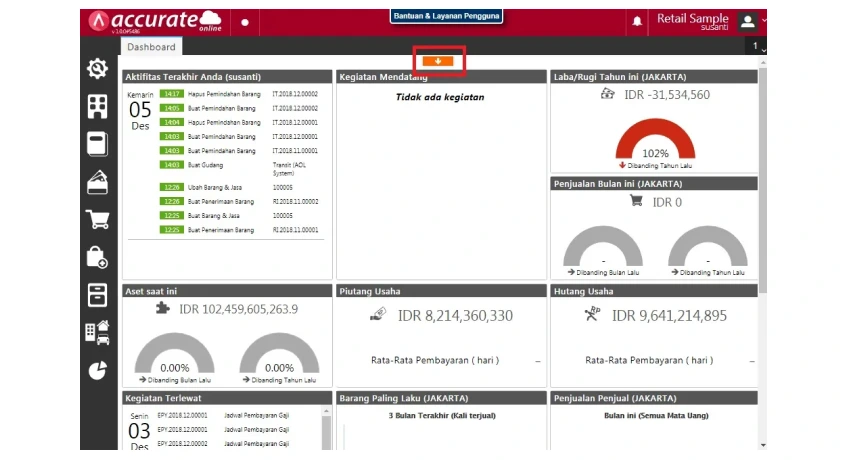
Task: Open Bantuan & Layanan Pengguna
Action: [x=446, y=16]
